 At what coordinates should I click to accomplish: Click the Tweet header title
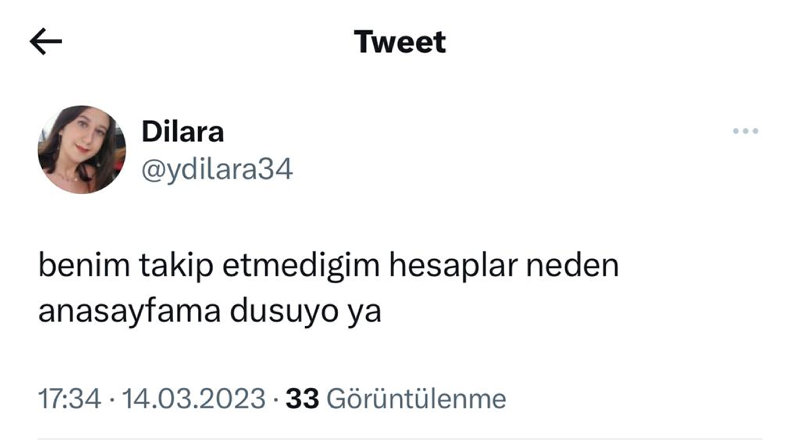(x=400, y=42)
